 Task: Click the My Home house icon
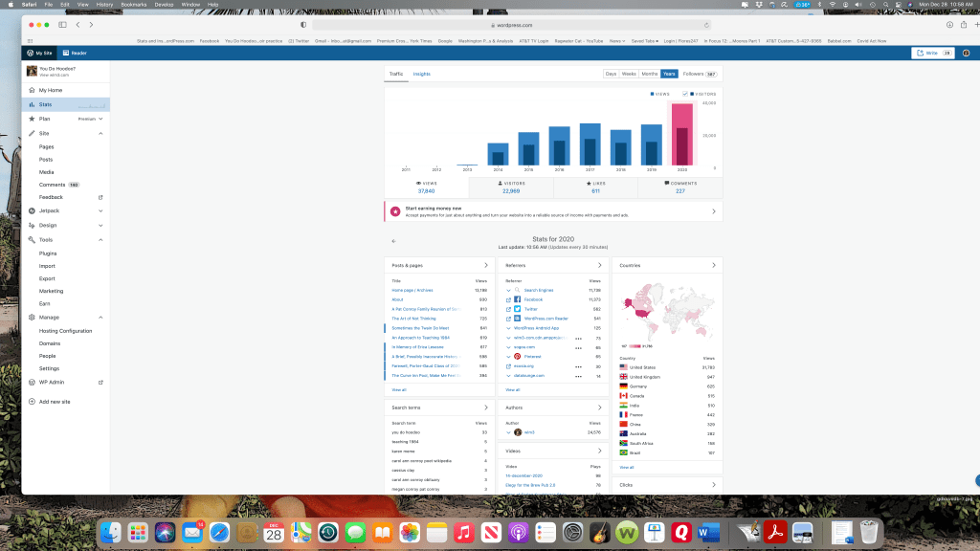point(32,90)
